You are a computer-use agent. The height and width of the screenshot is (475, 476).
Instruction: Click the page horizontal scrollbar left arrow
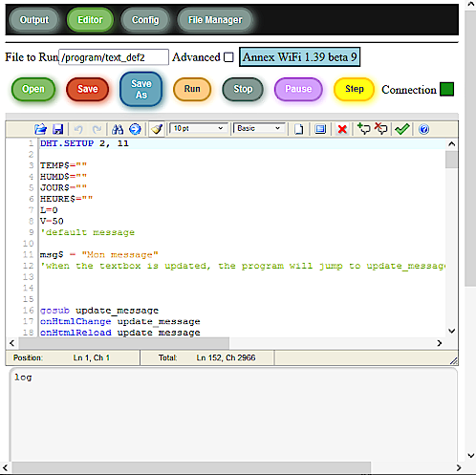point(5,467)
